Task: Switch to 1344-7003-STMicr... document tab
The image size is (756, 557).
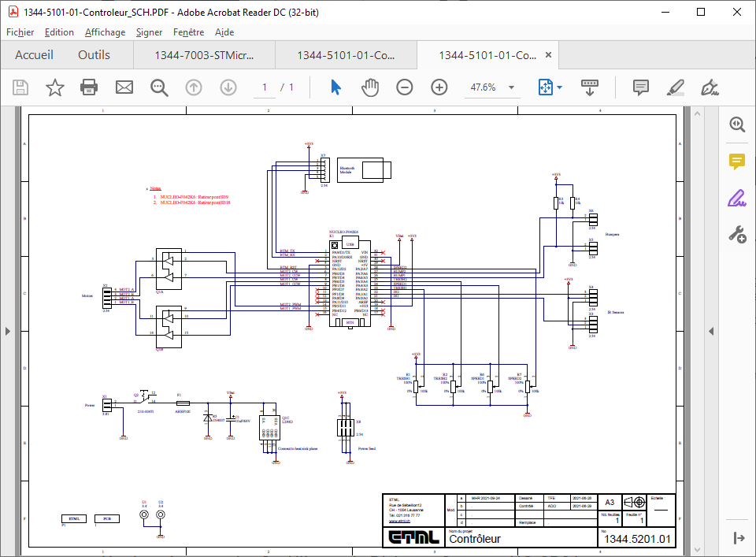Action: pos(205,55)
